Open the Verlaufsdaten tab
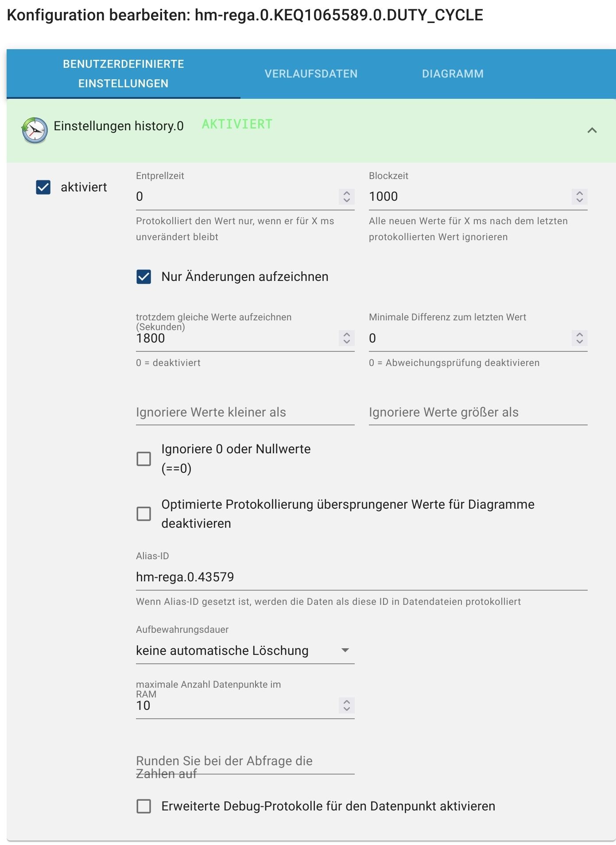This screenshot has width=616, height=845. click(x=311, y=74)
